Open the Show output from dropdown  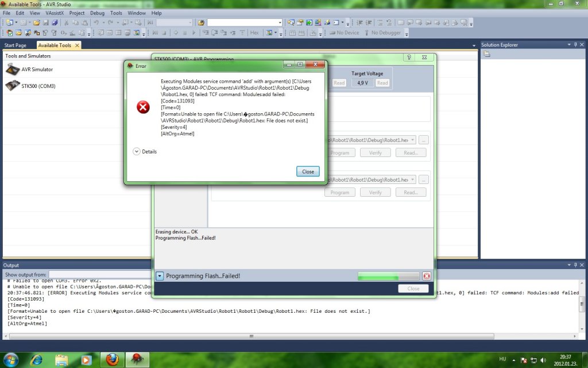(100, 274)
